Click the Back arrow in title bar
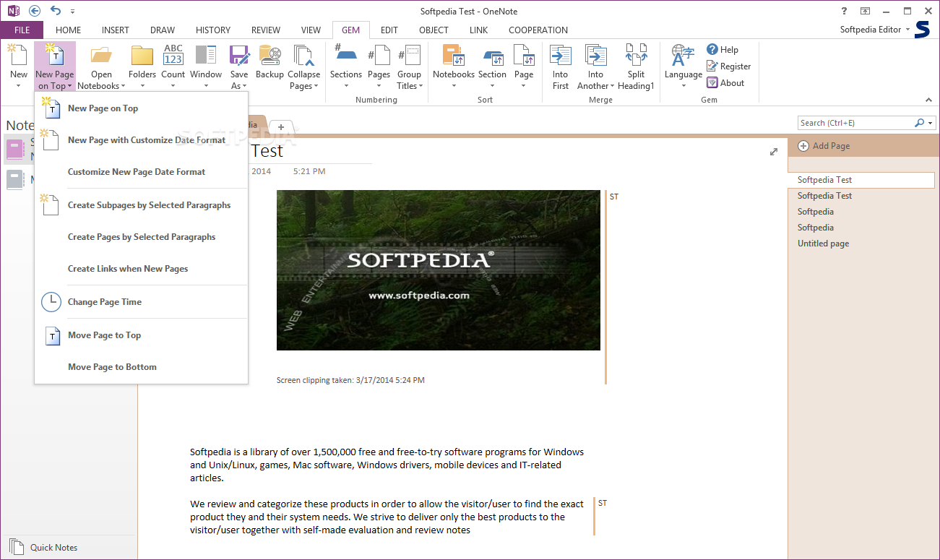940x560 pixels. coord(35,11)
